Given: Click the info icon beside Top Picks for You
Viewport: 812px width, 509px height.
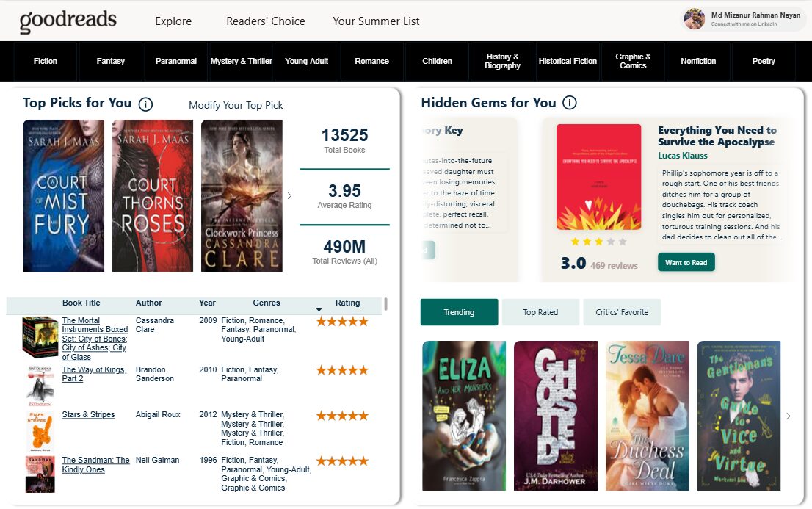Looking at the screenshot, I should click(x=145, y=104).
